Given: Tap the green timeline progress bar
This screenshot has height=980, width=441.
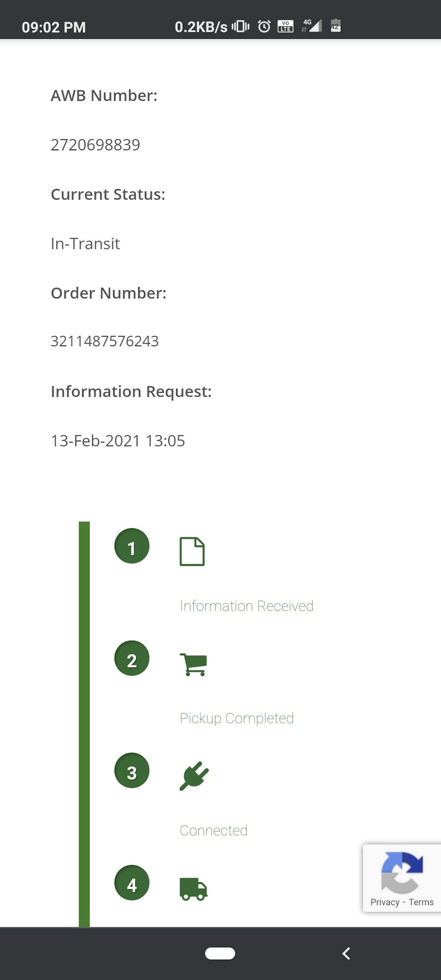Looking at the screenshot, I should coord(84,723).
